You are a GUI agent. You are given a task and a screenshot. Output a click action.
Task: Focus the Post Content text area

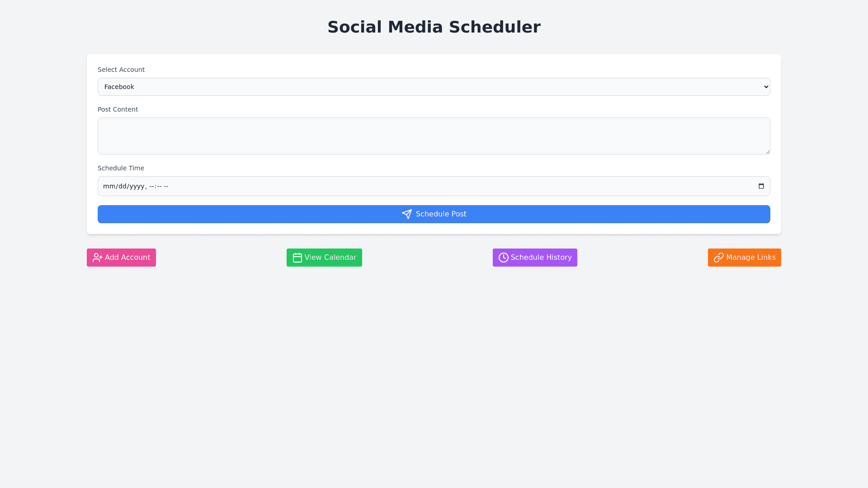coord(433,136)
